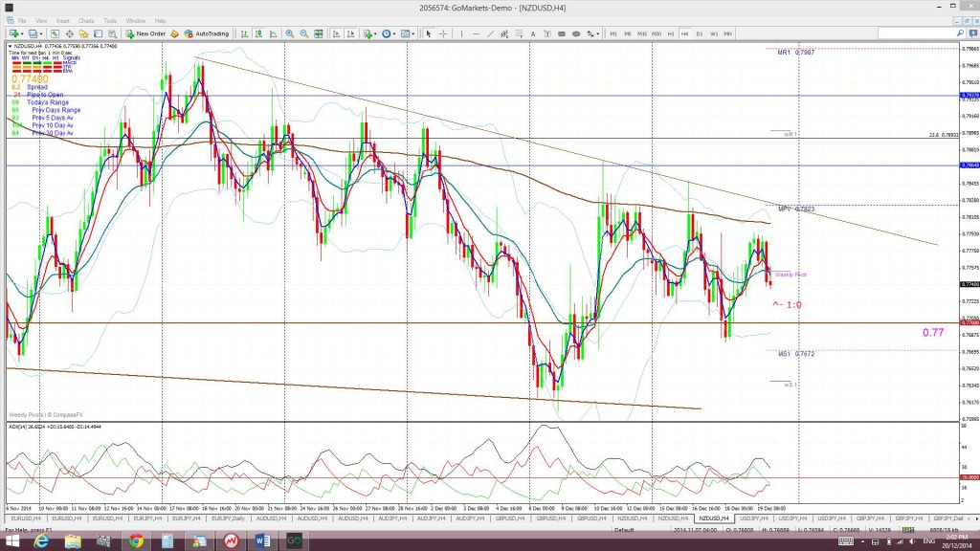
Task: Select the Crosshair tool
Action: pyautogui.click(x=443, y=33)
